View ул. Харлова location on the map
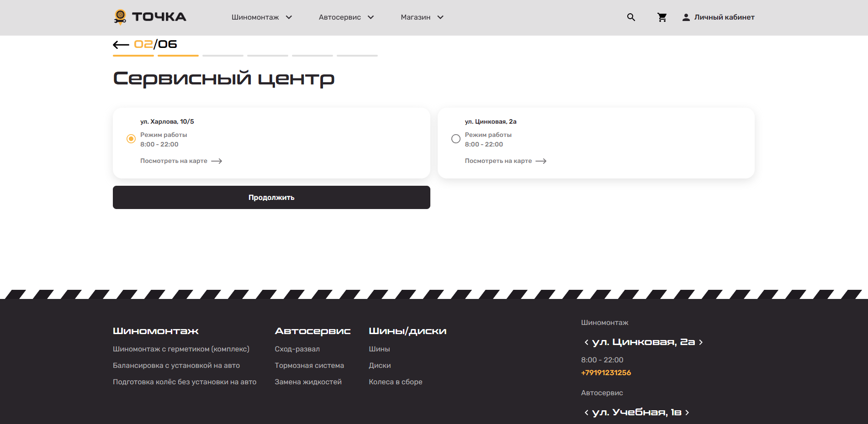The width and height of the screenshot is (868, 424). [x=181, y=161]
